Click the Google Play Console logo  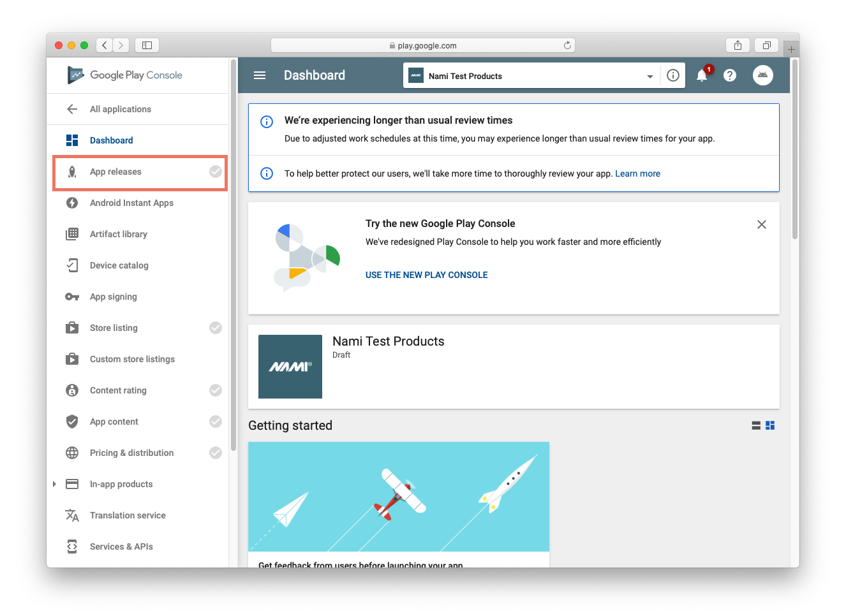click(x=125, y=75)
